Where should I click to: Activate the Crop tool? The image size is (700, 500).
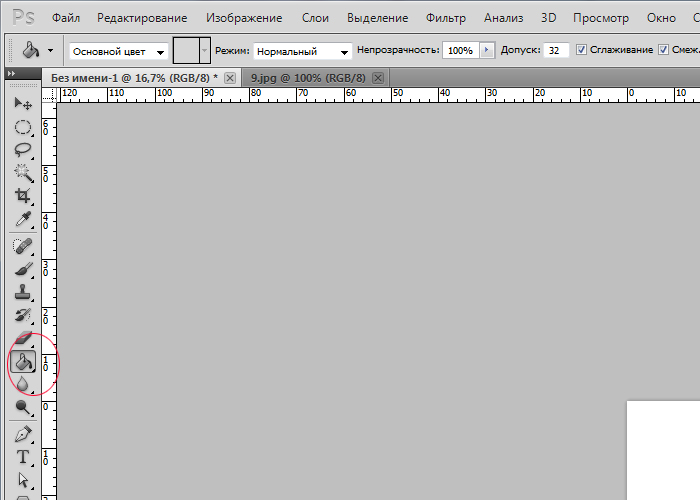point(23,196)
